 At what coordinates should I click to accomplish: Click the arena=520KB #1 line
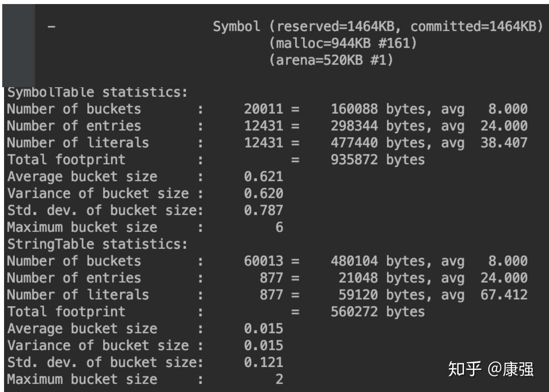(331, 61)
